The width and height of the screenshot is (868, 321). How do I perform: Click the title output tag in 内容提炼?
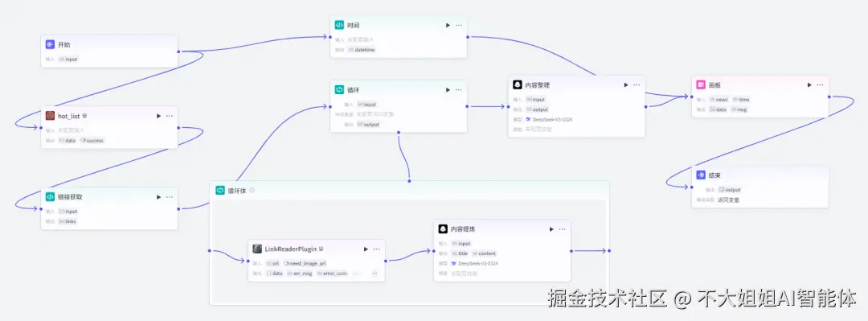[x=460, y=253]
